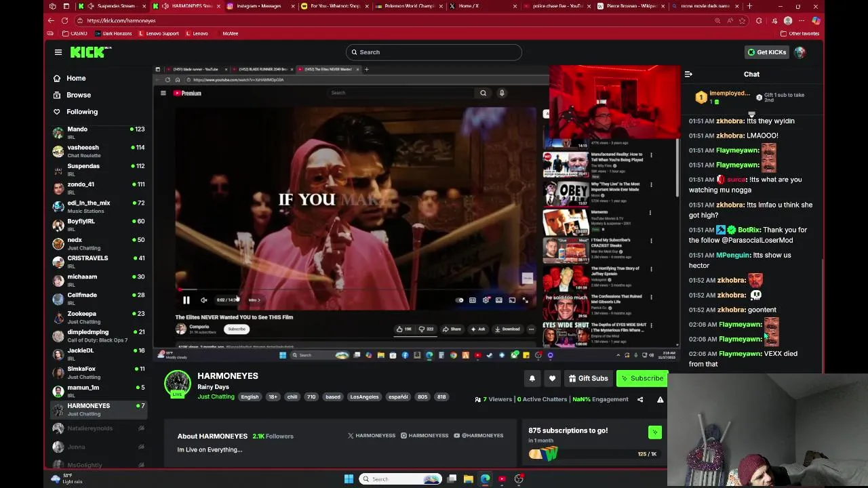868x488 pixels.
Task: Open the Windows Start button
Action: click(x=349, y=479)
